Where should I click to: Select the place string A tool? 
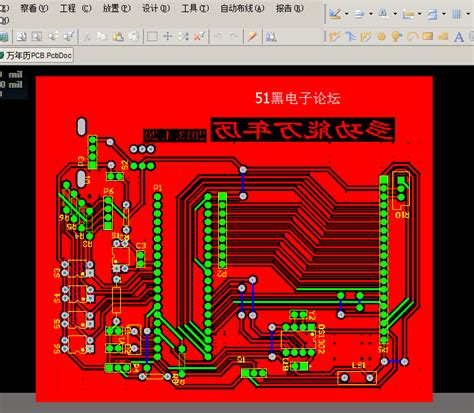pyautogui.click(x=459, y=37)
